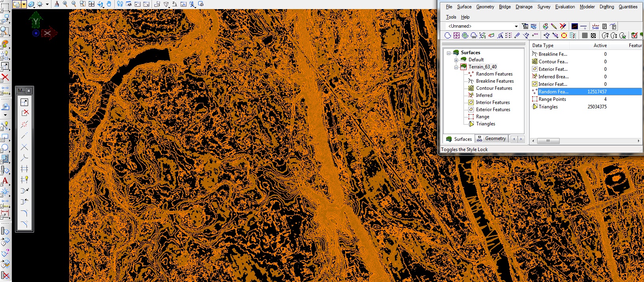The height and width of the screenshot is (282, 644).
Task: Switch to the Surfaces tab
Action: coord(459,139)
